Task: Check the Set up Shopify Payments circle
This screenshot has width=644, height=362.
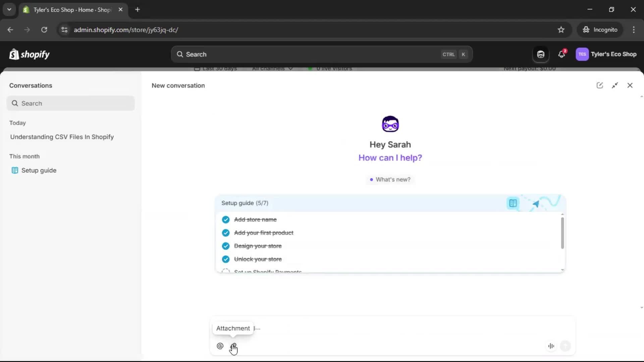Action: coord(226,271)
